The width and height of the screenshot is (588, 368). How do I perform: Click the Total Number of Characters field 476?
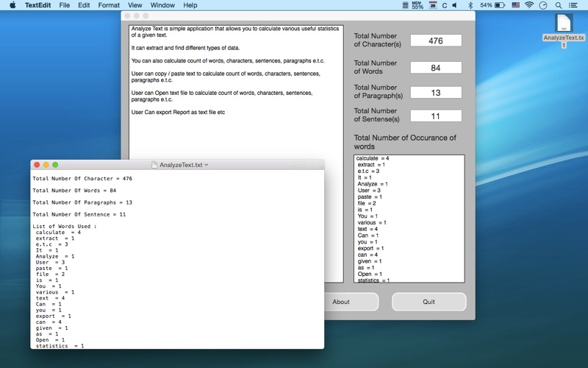click(436, 40)
